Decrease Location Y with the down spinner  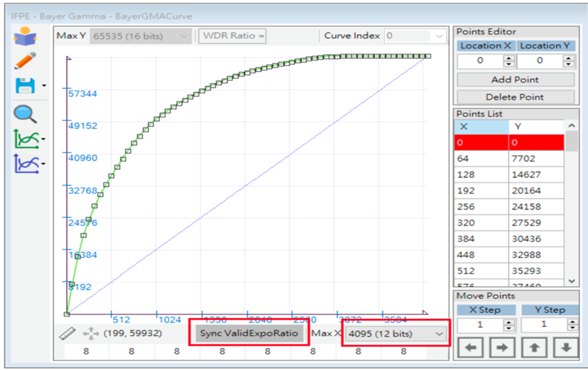coord(569,65)
